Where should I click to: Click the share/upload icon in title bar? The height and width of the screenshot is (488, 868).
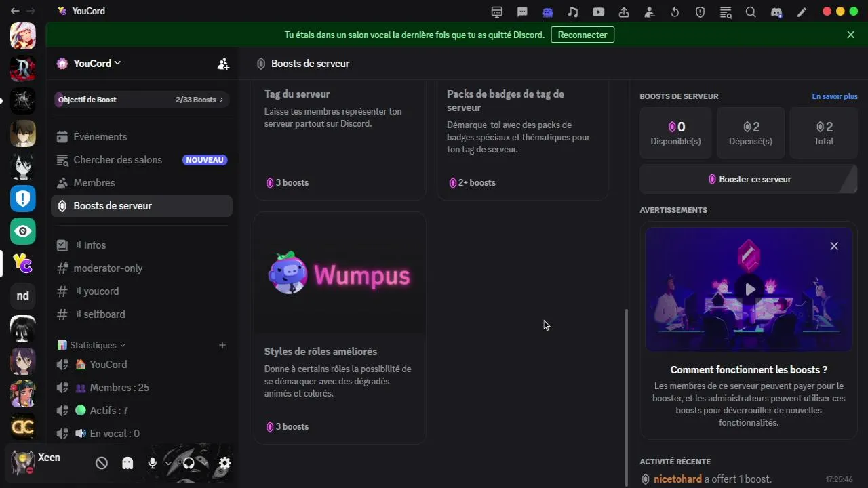(x=624, y=12)
